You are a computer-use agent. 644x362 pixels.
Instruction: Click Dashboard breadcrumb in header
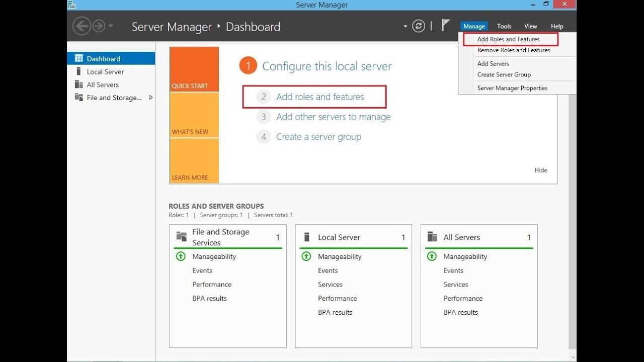(253, 27)
